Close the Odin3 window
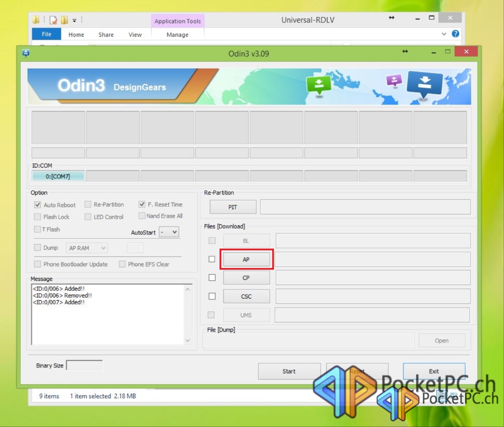Image resolution: width=504 pixels, height=427 pixels. coord(466,51)
